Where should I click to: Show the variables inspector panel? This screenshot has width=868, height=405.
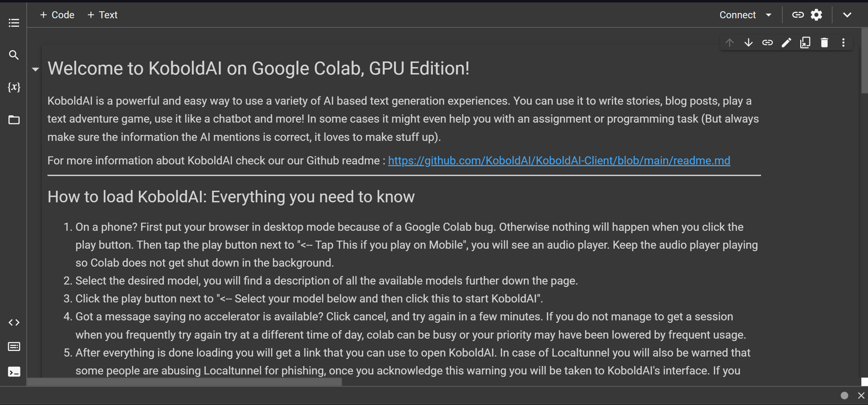click(14, 87)
